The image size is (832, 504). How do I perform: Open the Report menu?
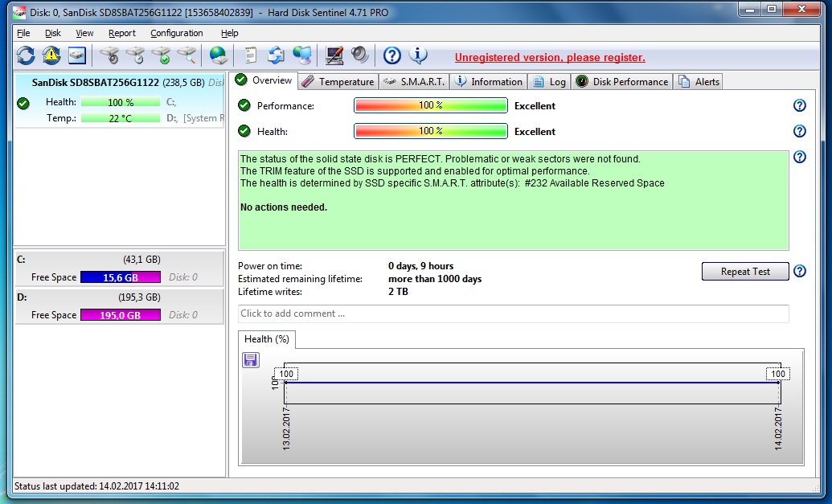click(x=122, y=33)
